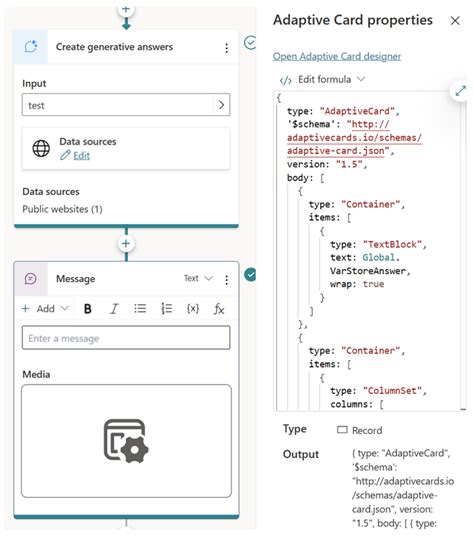Open Adaptive Card designer link
474x538 pixels.
point(337,56)
